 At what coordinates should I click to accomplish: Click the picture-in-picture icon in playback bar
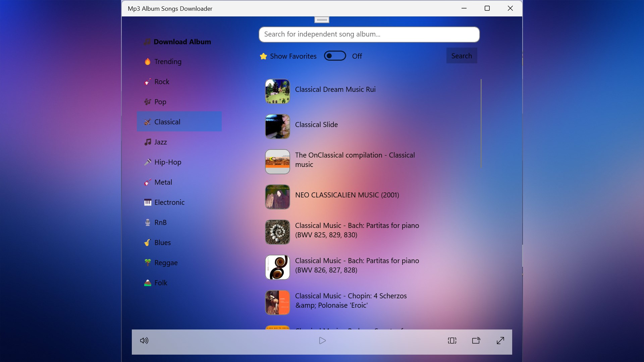pos(451,341)
